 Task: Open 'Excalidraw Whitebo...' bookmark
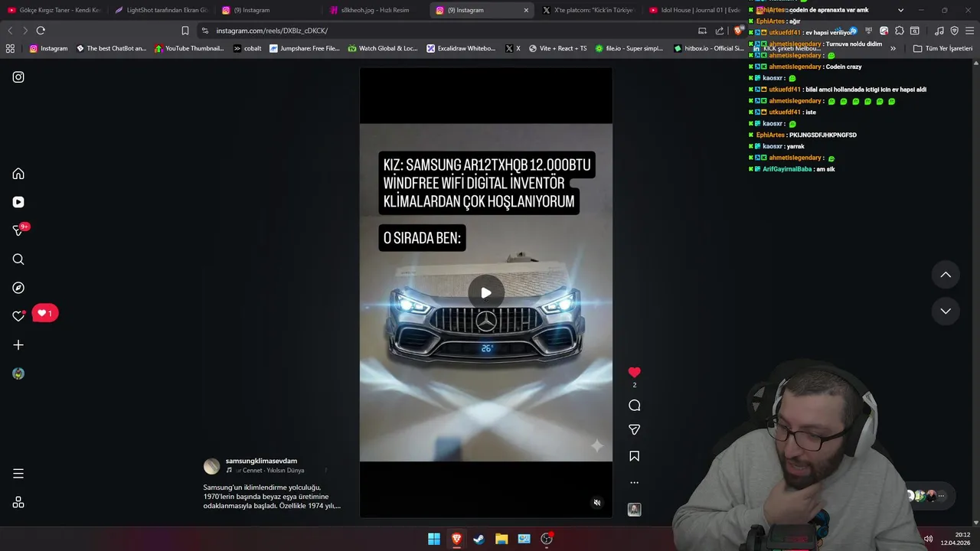(462, 48)
